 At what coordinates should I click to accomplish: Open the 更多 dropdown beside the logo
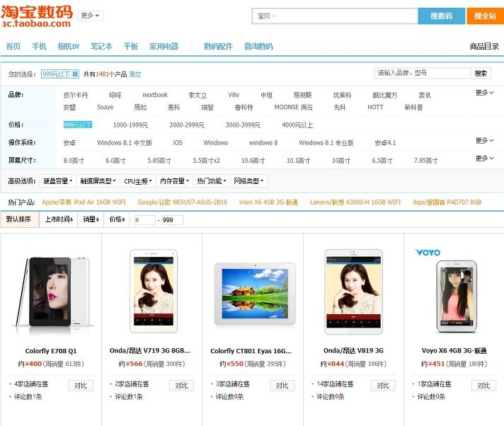coord(91,16)
